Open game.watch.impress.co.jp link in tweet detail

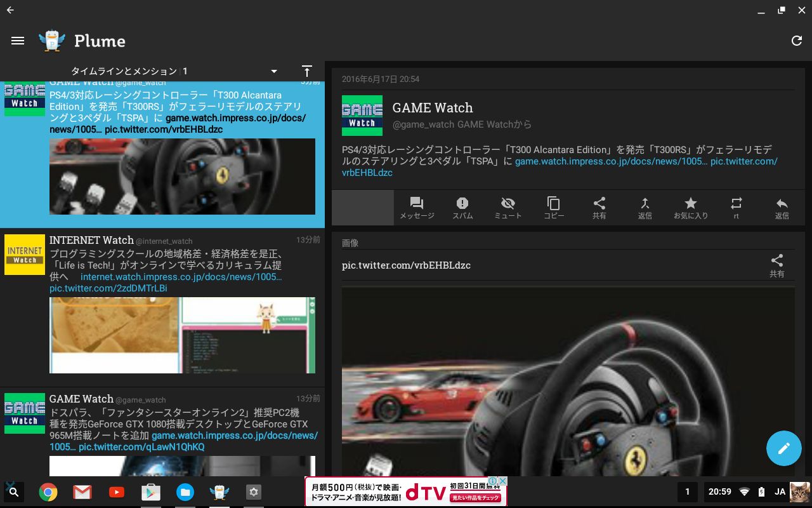point(611,161)
